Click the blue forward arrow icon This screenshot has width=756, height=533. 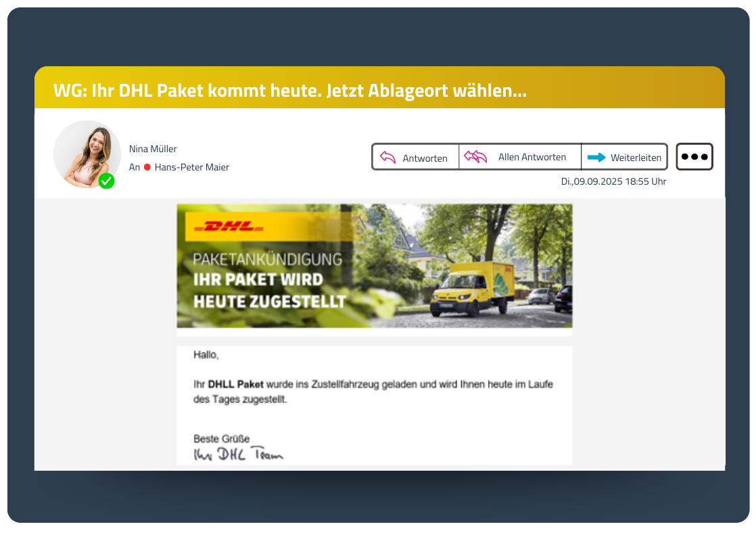click(x=596, y=157)
